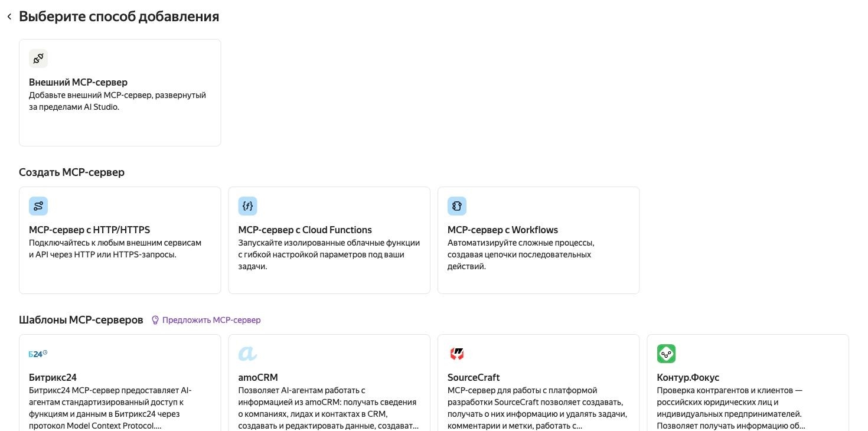Click the Cloud Functions curly-brace icon
Screen dimensions: 868x431
(248, 206)
